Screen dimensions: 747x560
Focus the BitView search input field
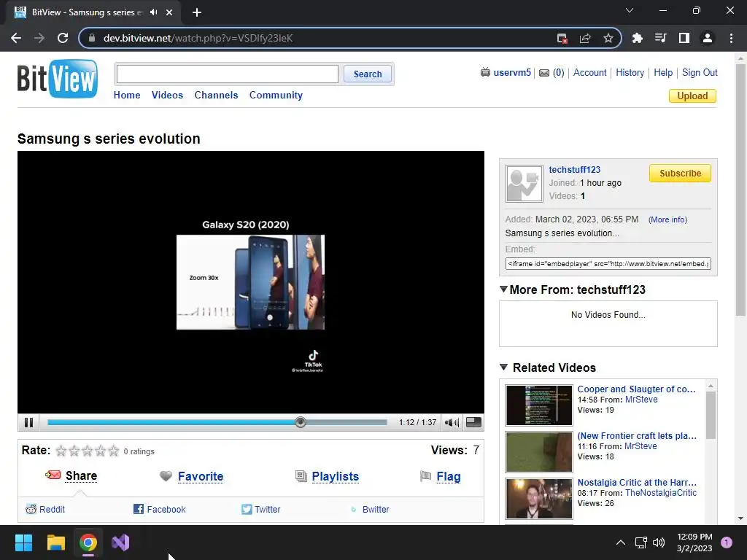pyautogui.click(x=228, y=74)
